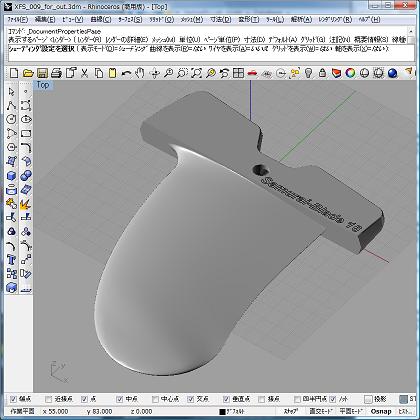Image resolution: width=420 pixels, height=420 pixels.
Task: Open the 解析(A) menu
Action: tap(301, 20)
